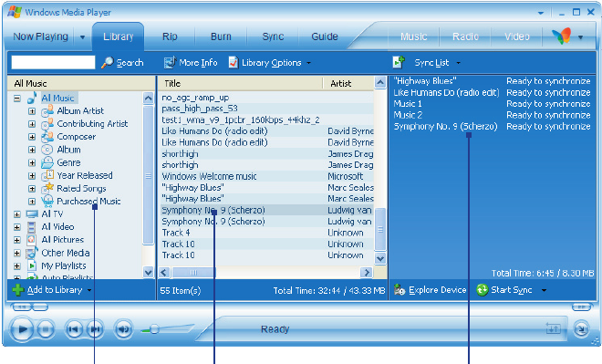602x364 pixels.
Task: Switch to the Rip tab
Action: pyautogui.click(x=170, y=36)
